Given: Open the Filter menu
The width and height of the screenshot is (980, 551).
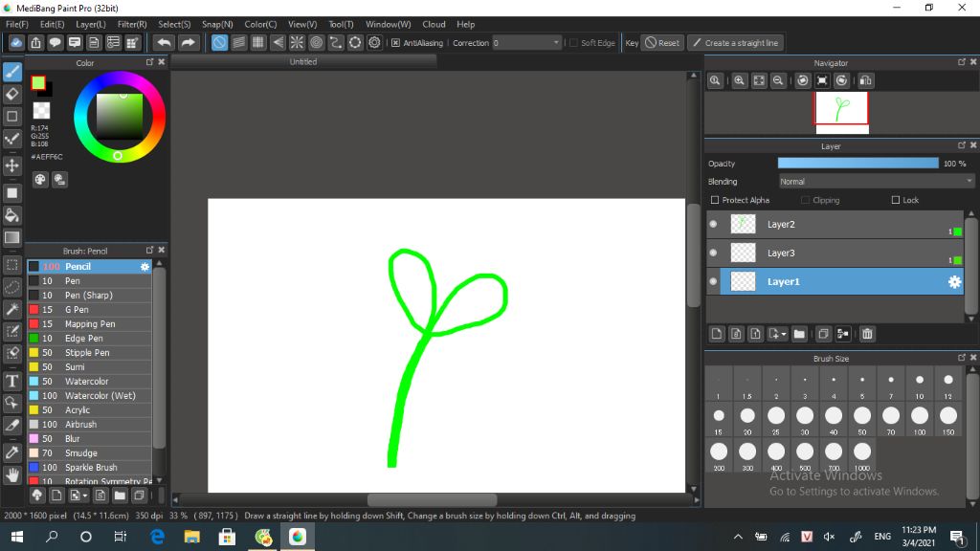Looking at the screenshot, I should coord(132,24).
